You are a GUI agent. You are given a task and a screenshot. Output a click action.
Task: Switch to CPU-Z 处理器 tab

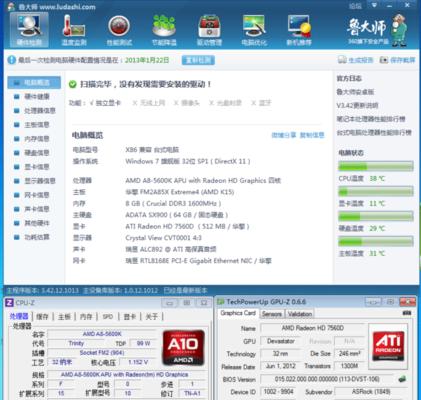click(19, 316)
